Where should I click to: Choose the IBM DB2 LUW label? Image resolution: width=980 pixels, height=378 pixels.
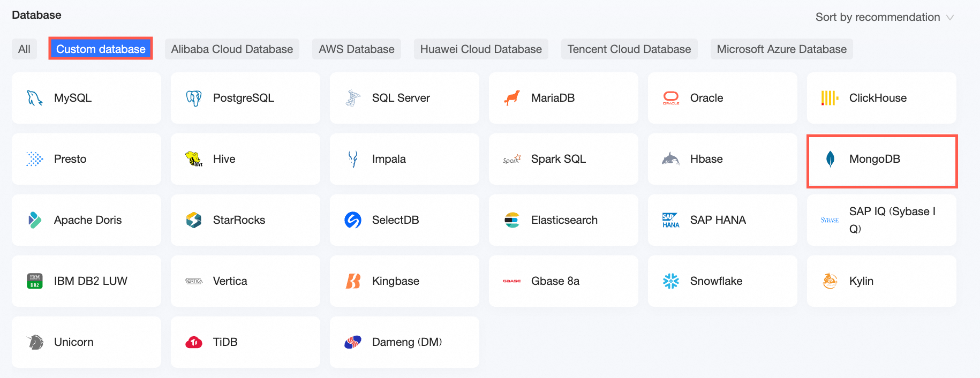click(x=91, y=281)
